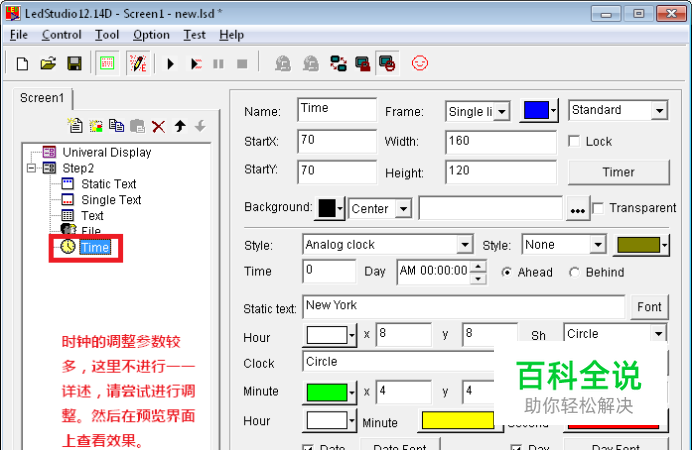Collapse the Step2 tree node
Viewport: 692px width, 450px height.
tap(31, 168)
